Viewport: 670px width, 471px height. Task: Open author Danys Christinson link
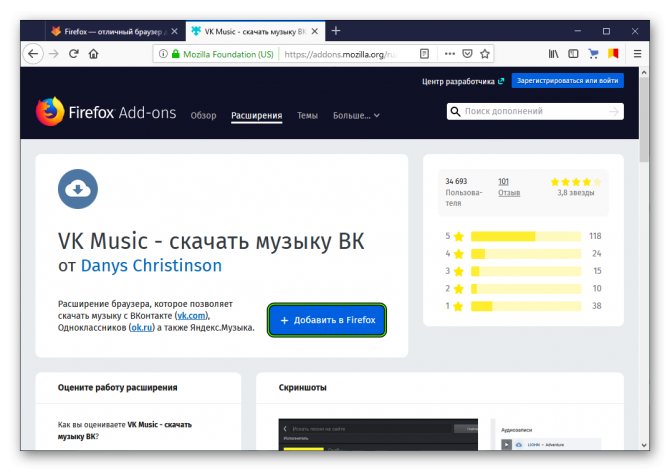click(x=151, y=265)
